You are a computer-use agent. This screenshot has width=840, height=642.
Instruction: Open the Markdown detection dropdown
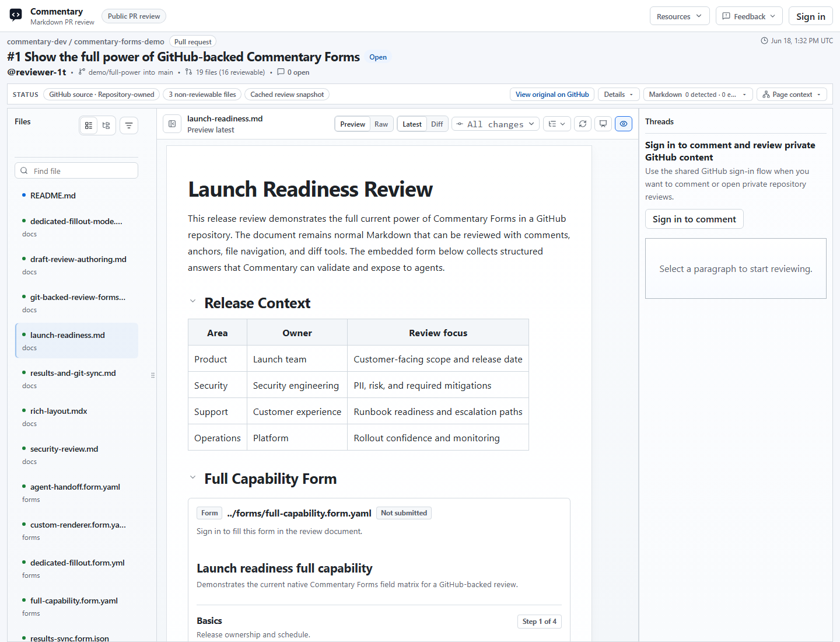697,95
